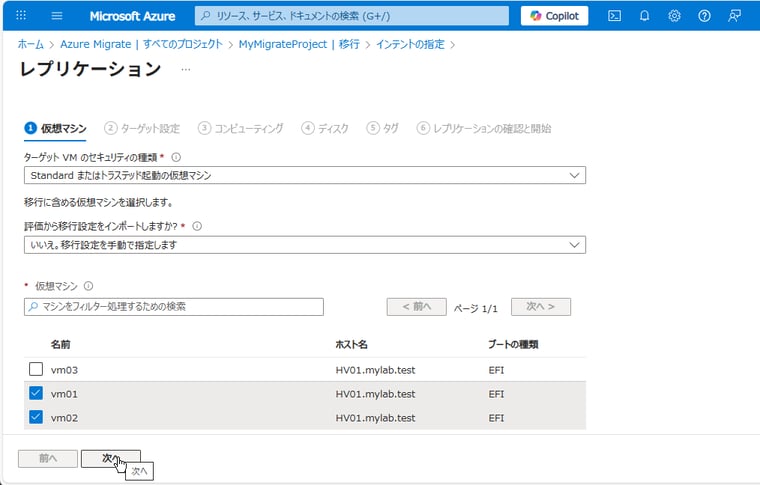Open the help question mark icon
The image size is (760, 485).
click(x=704, y=16)
